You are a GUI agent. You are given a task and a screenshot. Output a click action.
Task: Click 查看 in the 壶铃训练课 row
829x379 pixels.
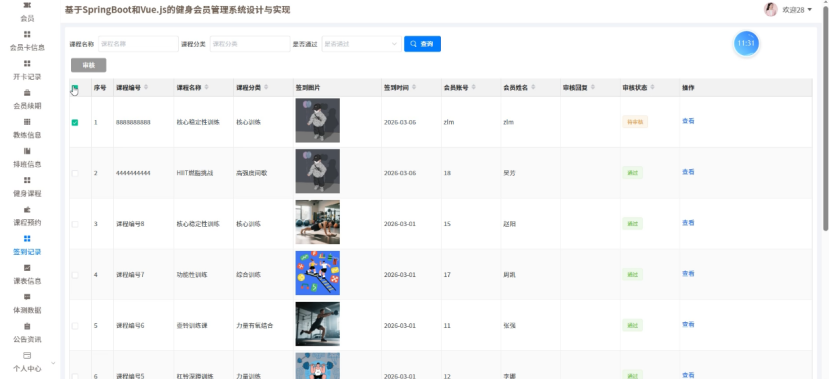(688, 324)
